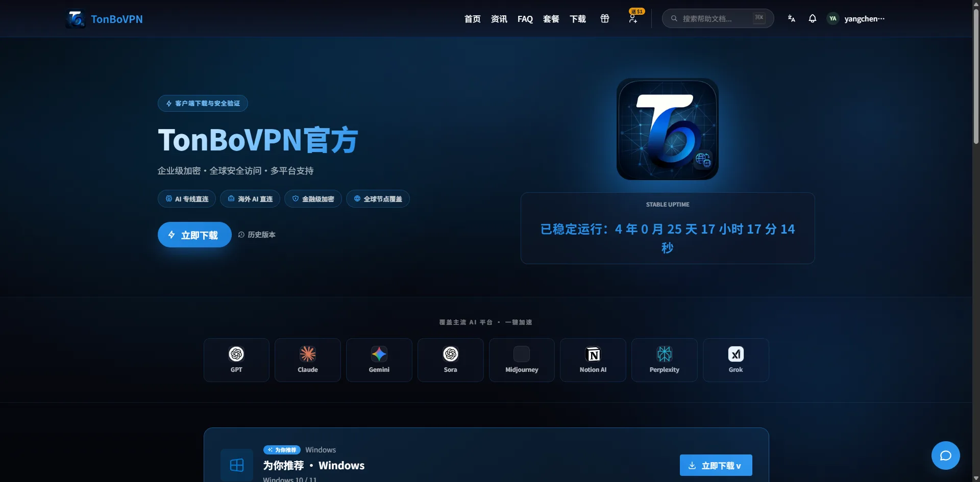Select the Grok platform card
The width and height of the screenshot is (980, 482).
(x=736, y=360)
